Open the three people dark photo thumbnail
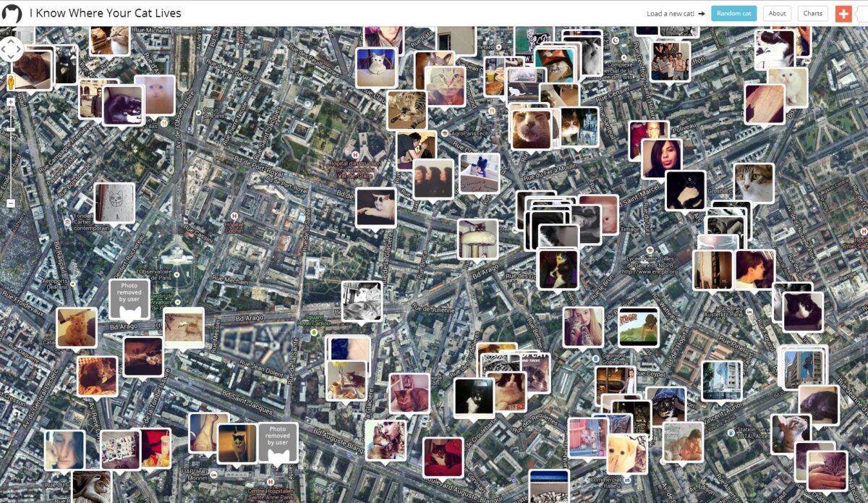 tap(433, 179)
